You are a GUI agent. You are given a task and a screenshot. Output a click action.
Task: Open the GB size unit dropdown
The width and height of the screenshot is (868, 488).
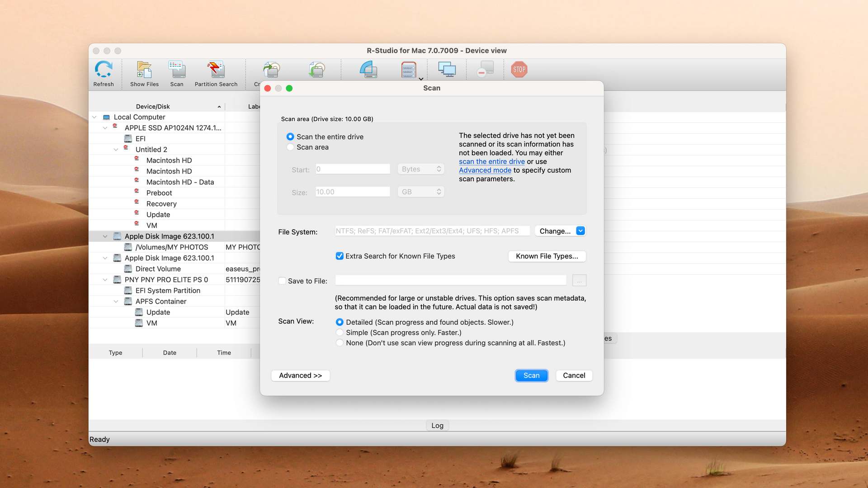point(421,192)
